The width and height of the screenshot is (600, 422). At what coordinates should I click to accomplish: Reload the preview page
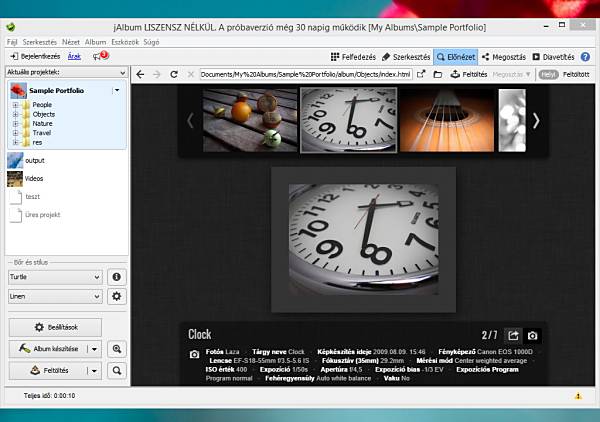point(175,74)
